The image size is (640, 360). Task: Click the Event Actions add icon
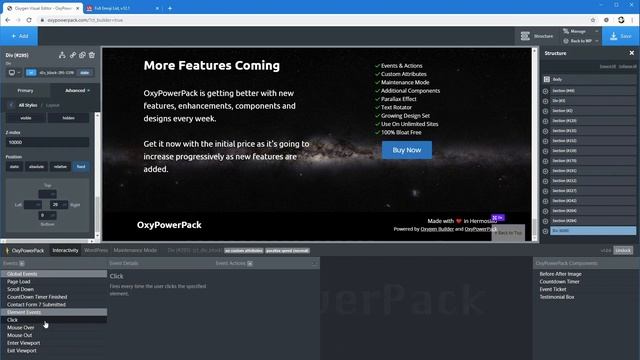tap(250, 264)
